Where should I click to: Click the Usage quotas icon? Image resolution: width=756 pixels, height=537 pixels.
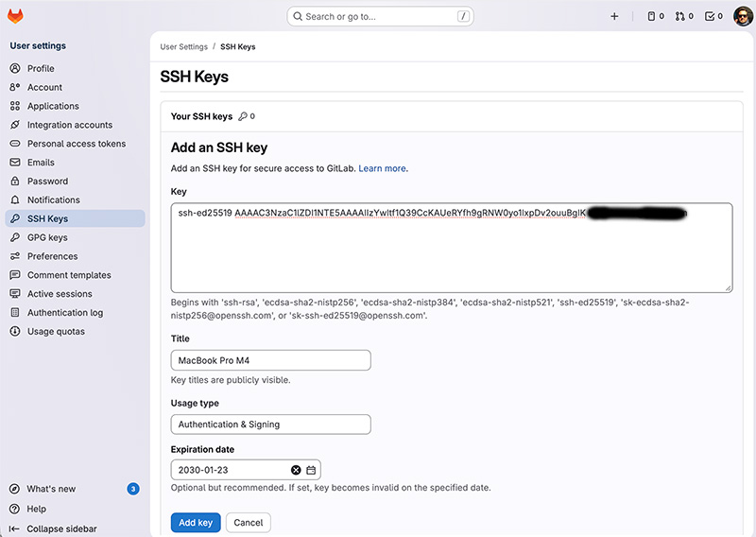(x=15, y=332)
